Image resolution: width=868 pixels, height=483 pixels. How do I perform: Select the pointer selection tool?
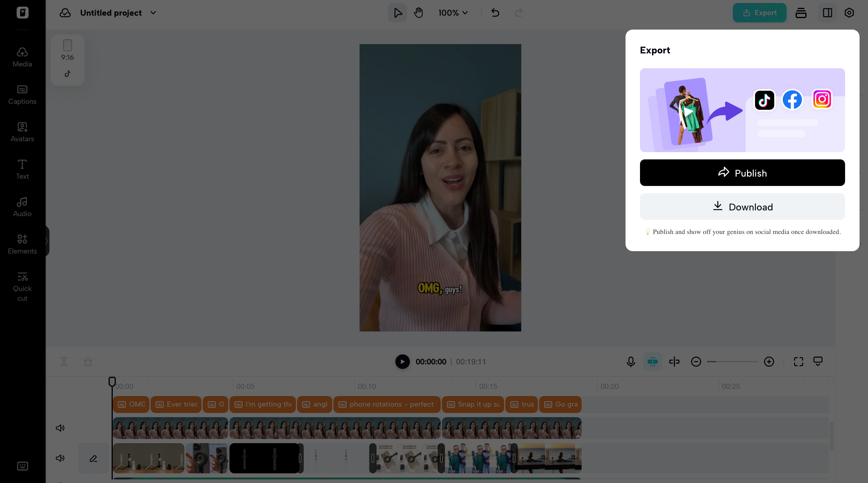click(398, 13)
